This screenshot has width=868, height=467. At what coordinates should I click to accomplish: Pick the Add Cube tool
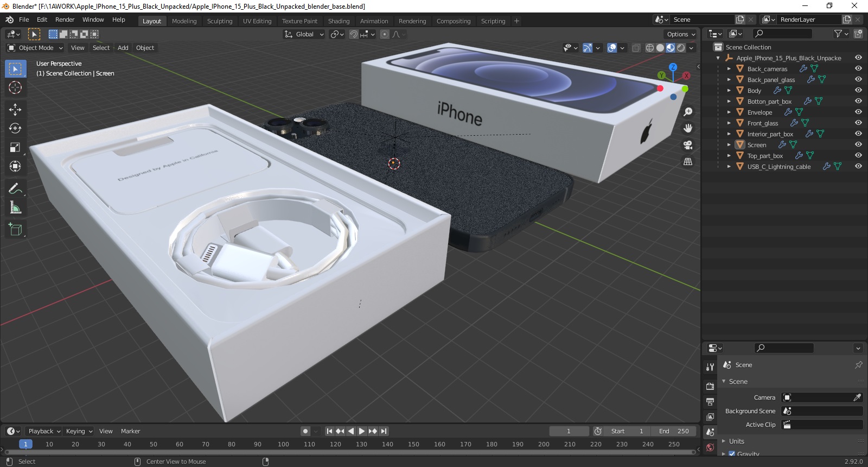15,230
